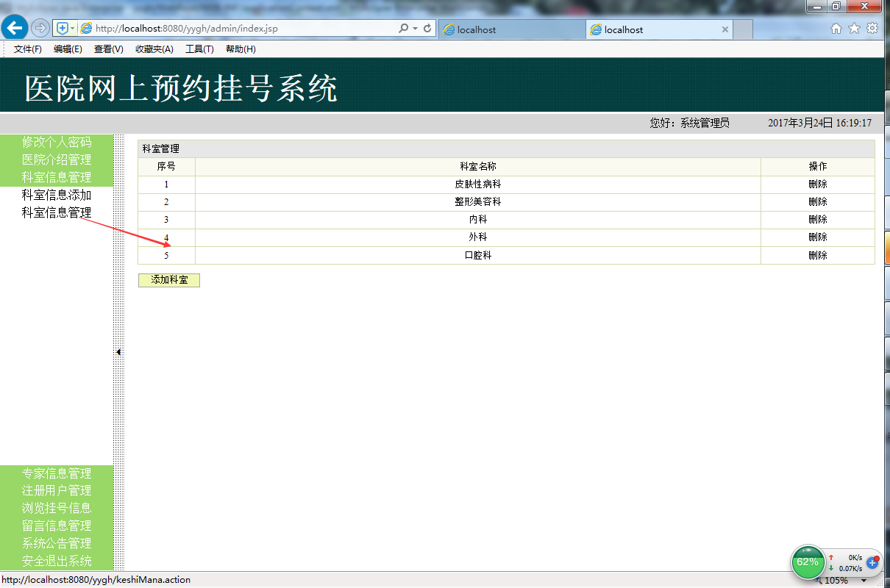Switch to the first localhost tab
Viewport: 890px width, 588px height.
click(x=512, y=29)
